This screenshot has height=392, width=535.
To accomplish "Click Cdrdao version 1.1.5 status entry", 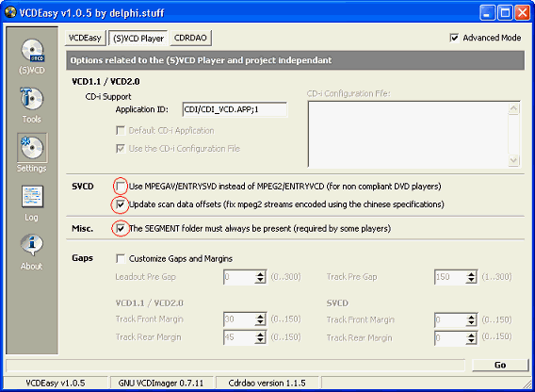I will tap(267, 383).
